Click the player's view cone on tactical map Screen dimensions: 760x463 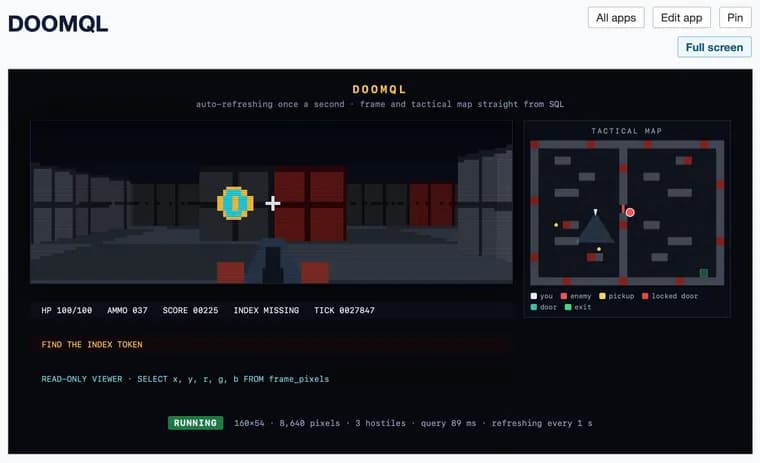(x=596, y=230)
